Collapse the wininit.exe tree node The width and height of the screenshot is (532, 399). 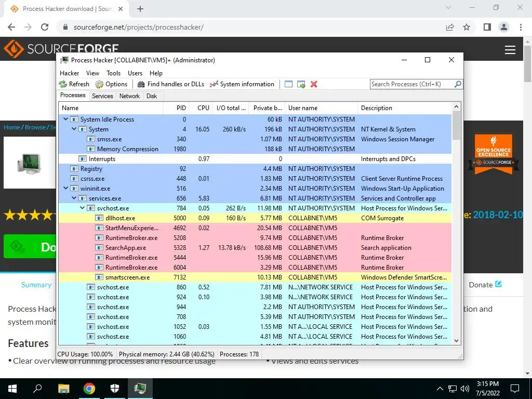click(x=66, y=188)
